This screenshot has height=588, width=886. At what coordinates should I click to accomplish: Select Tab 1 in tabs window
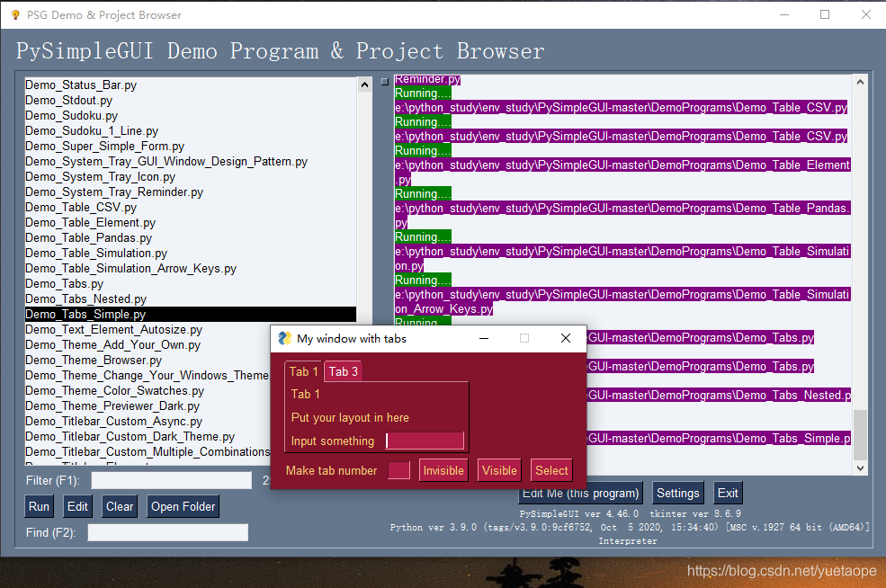pos(303,371)
